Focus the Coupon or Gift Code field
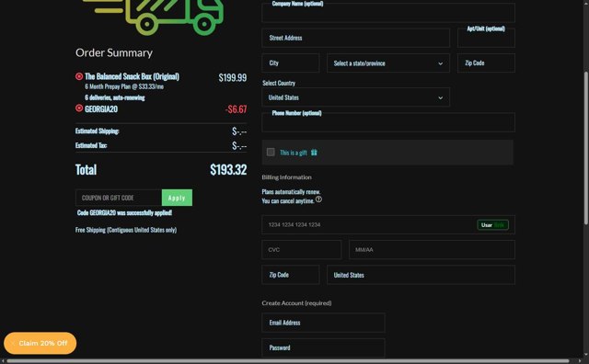This screenshot has height=364, width=589. pos(119,198)
